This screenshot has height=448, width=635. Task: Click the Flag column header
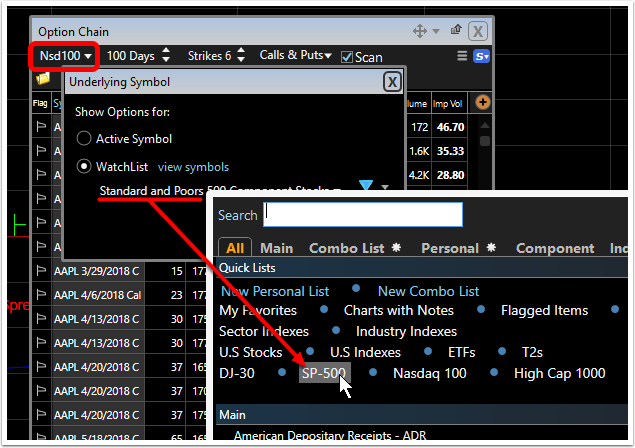pos(40,103)
